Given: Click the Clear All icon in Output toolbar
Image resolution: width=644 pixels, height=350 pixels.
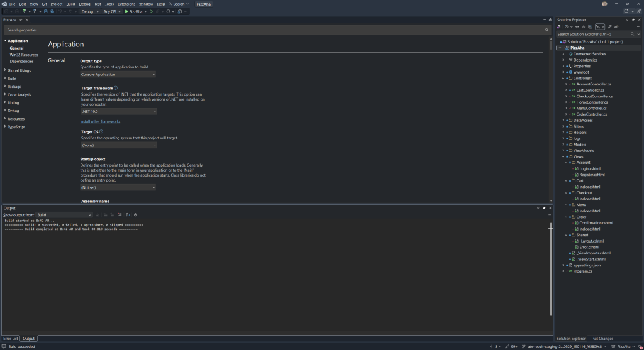Looking at the screenshot, I should pos(120,215).
